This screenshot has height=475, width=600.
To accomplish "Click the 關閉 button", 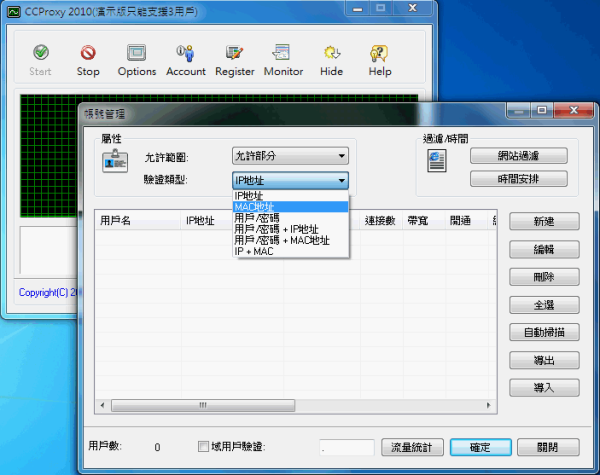I will click(548, 447).
